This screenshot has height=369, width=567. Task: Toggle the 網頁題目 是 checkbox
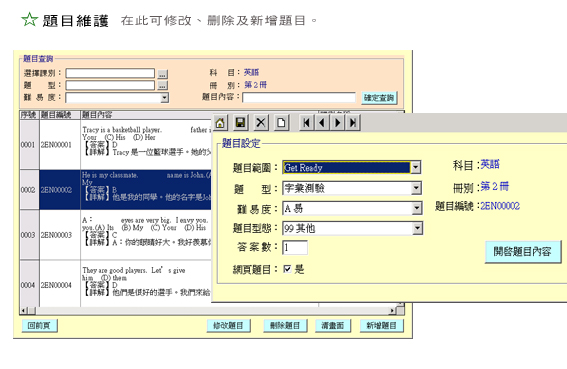(x=287, y=269)
